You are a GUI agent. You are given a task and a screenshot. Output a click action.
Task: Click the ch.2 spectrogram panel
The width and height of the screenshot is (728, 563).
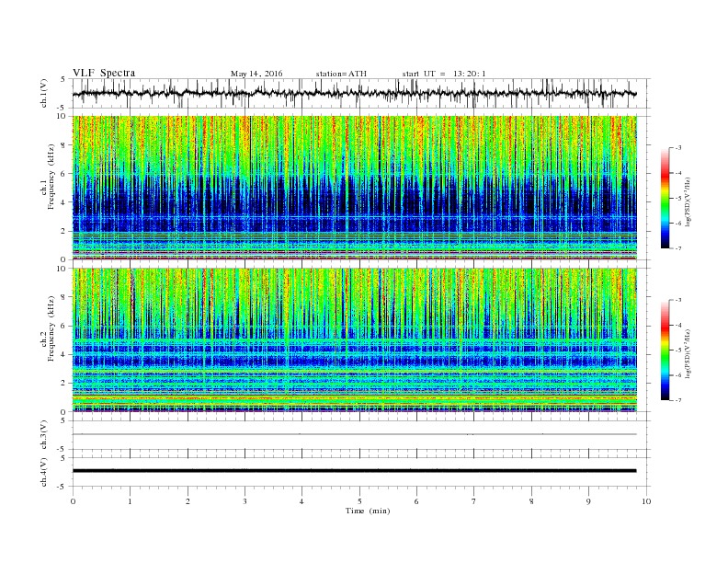click(355, 340)
